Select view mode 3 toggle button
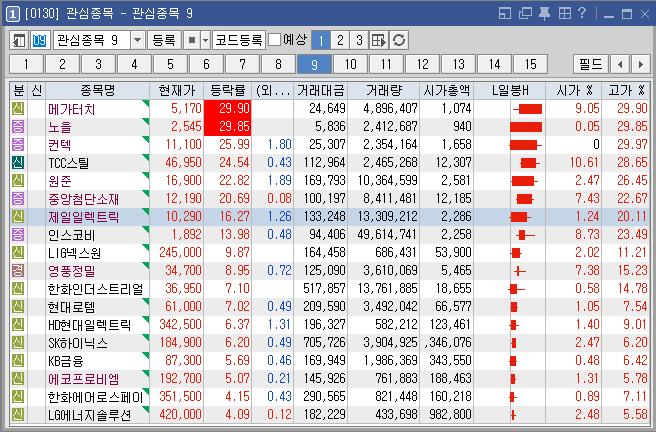Screen dimensions: 656x432 [359, 41]
